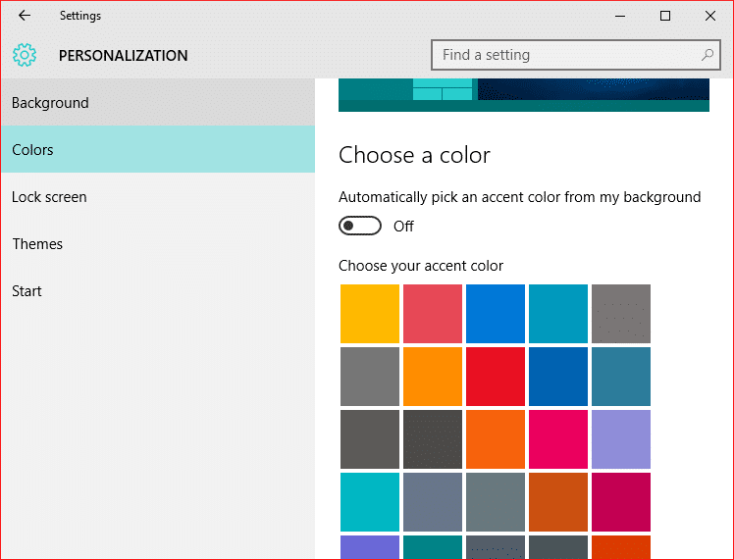The width and height of the screenshot is (734, 560).
Task: Select the Colors section
Action: (158, 149)
